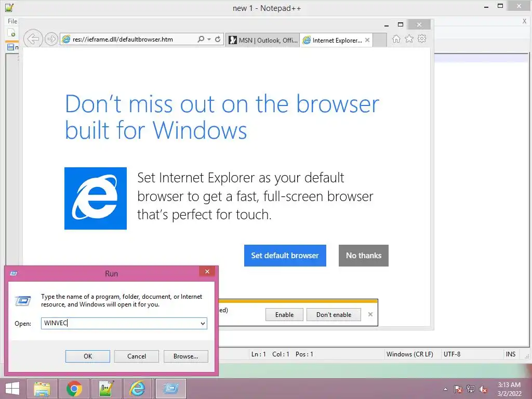This screenshot has width=532, height=399.
Task: Close the Run dialog window
Action: [207, 271]
